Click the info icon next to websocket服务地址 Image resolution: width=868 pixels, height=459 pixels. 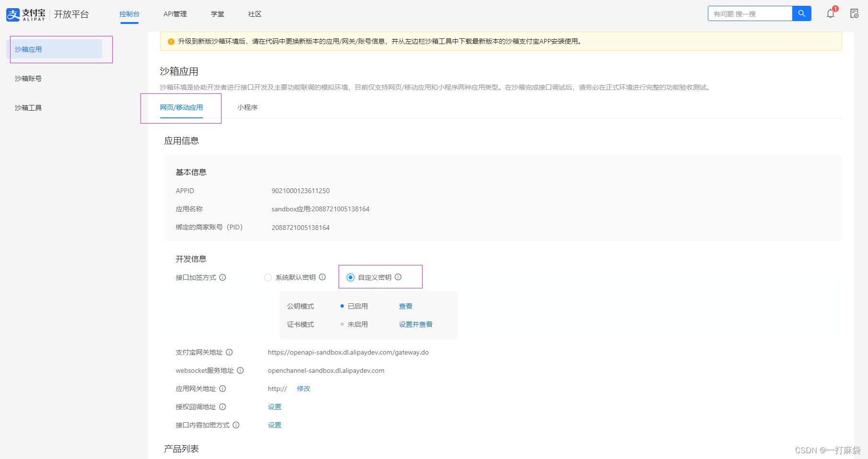click(x=240, y=370)
